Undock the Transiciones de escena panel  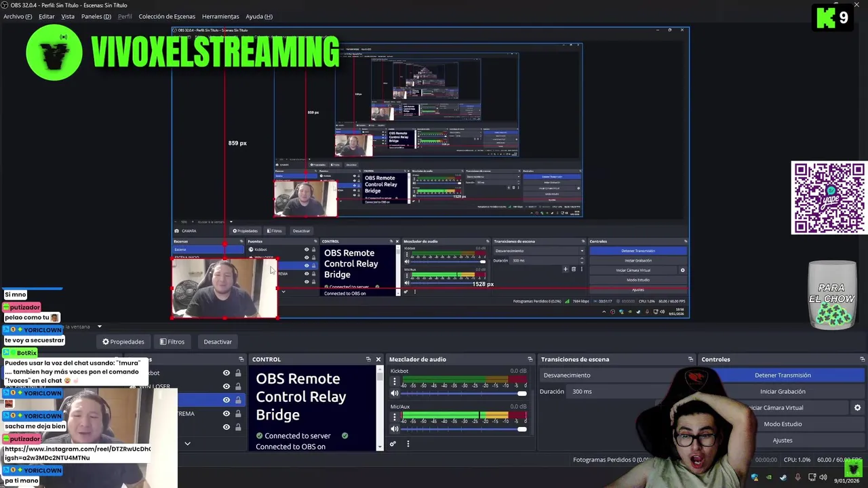(x=690, y=359)
